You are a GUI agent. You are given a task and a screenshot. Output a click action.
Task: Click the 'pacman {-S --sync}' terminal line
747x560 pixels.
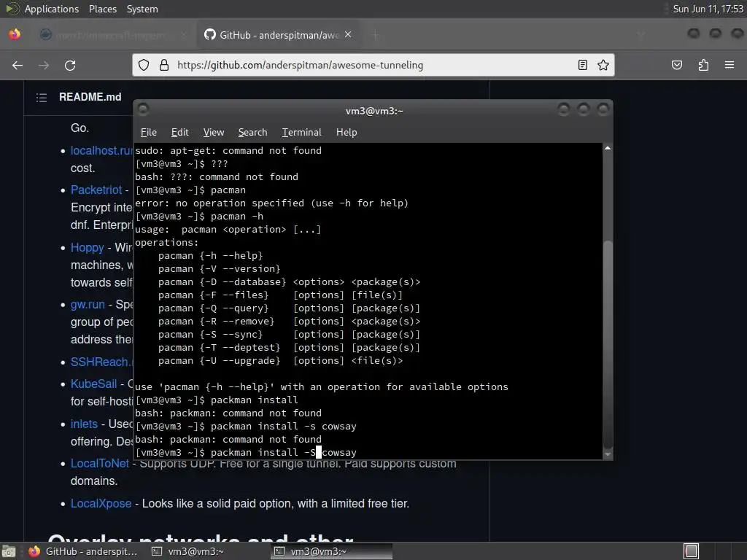289,335
